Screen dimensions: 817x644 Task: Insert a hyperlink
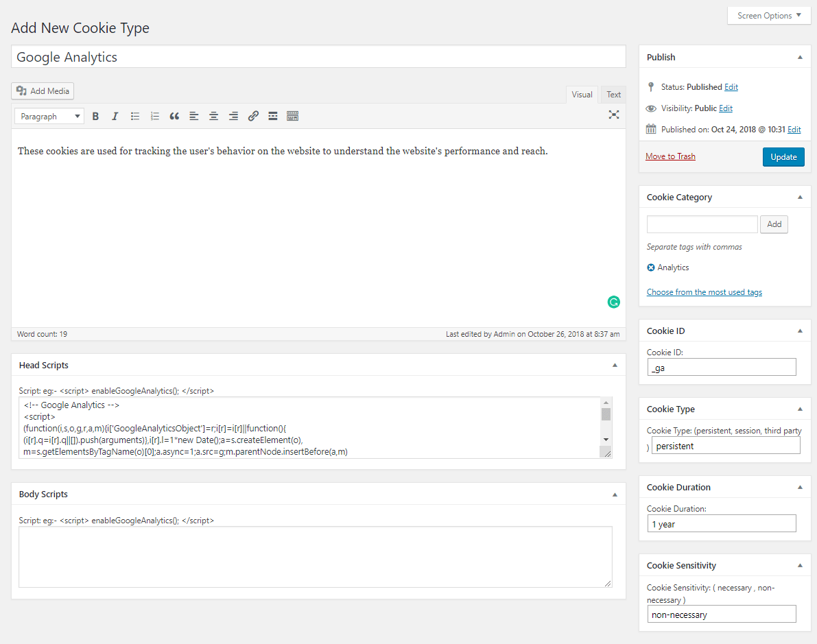253,116
